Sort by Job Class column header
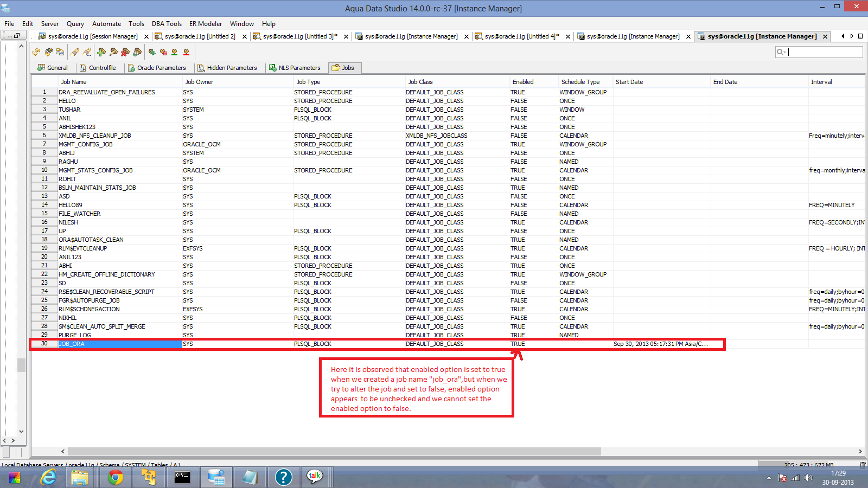 pyautogui.click(x=457, y=82)
